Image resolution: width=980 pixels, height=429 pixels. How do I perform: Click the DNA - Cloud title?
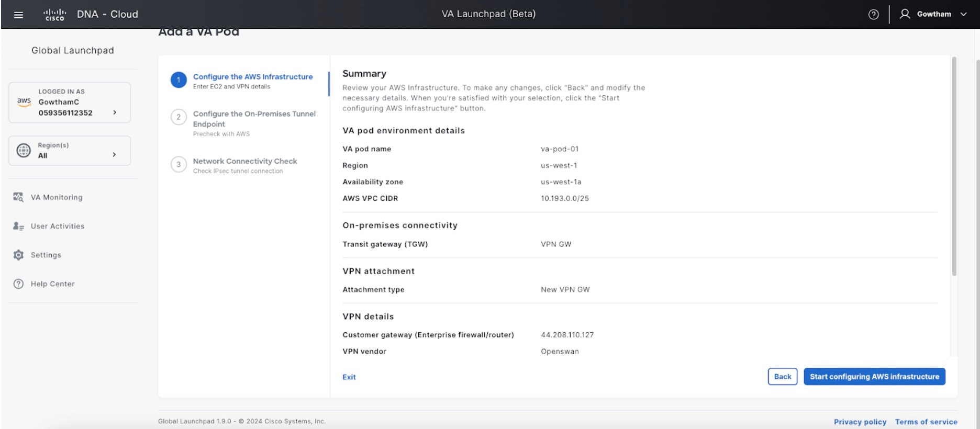[107, 14]
